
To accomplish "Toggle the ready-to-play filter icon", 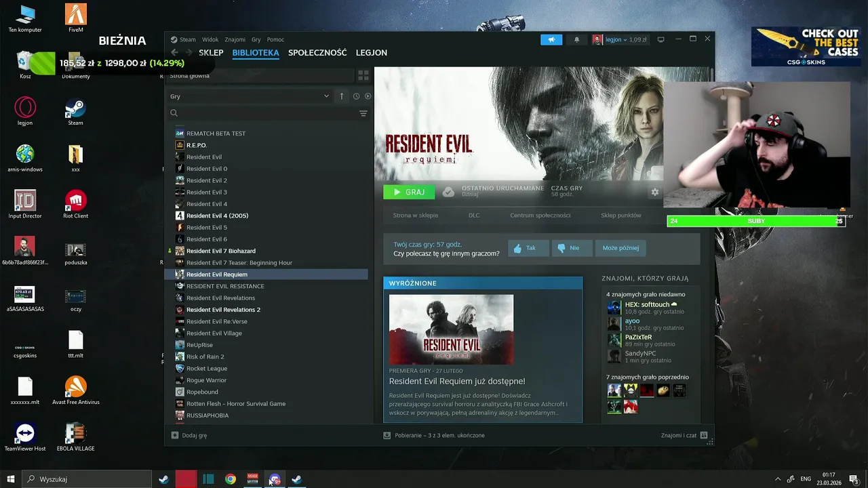I will (x=368, y=96).
